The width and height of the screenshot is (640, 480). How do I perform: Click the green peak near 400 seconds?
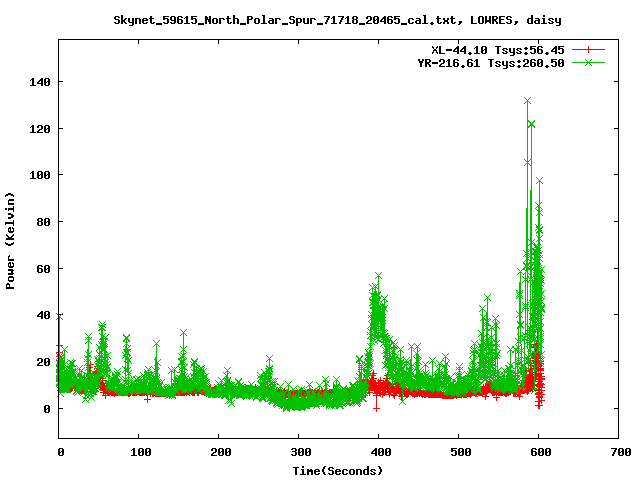pyautogui.click(x=378, y=276)
